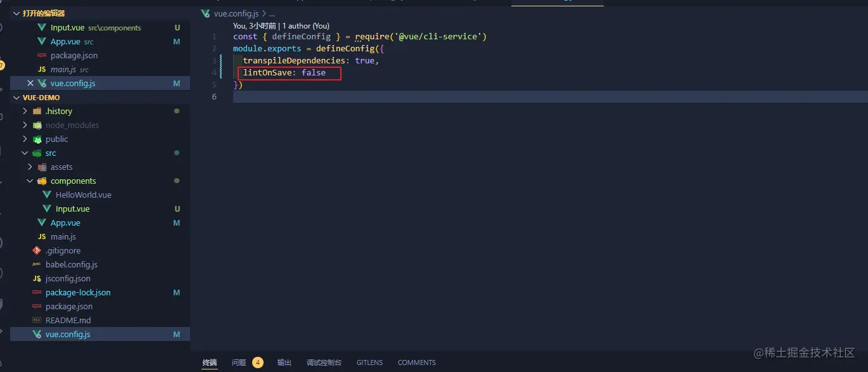The width and height of the screenshot is (868, 372).
Task: Switch to the COMMENTS panel tab
Action: [x=417, y=362]
